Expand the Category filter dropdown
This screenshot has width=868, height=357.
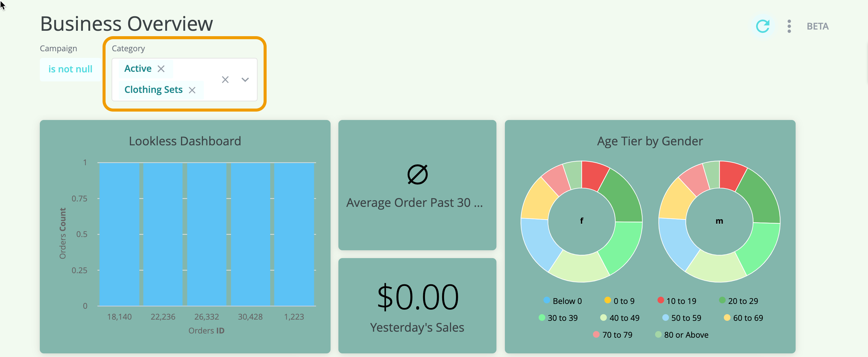click(245, 80)
